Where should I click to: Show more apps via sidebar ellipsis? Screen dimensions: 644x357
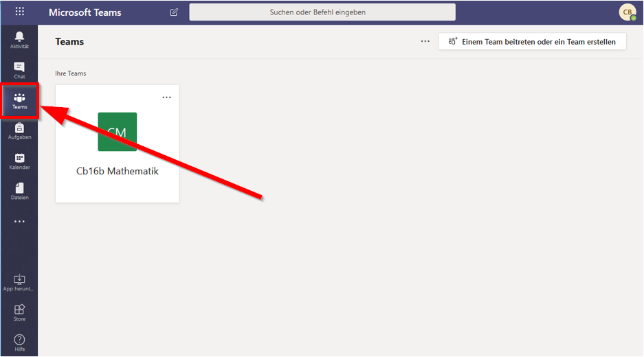[x=19, y=222]
